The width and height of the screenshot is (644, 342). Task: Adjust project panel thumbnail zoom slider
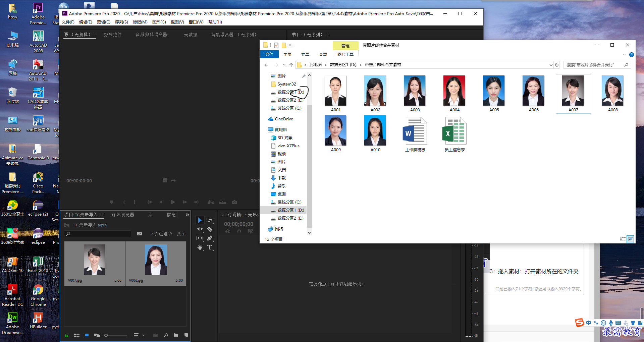(116, 335)
